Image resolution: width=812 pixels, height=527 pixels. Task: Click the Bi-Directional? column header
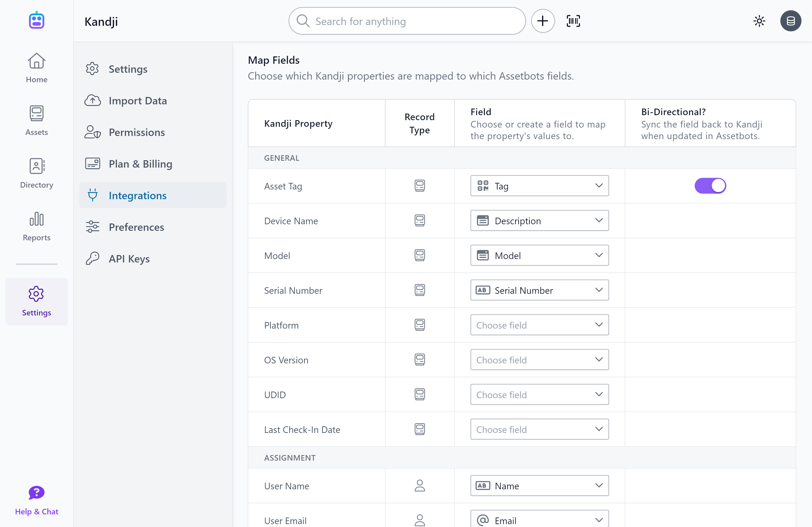[673, 112]
